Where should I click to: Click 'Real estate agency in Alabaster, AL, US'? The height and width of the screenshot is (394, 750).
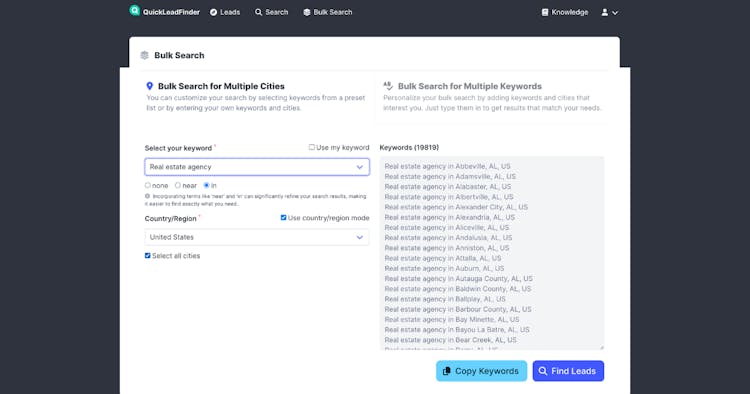click(448, 186)
